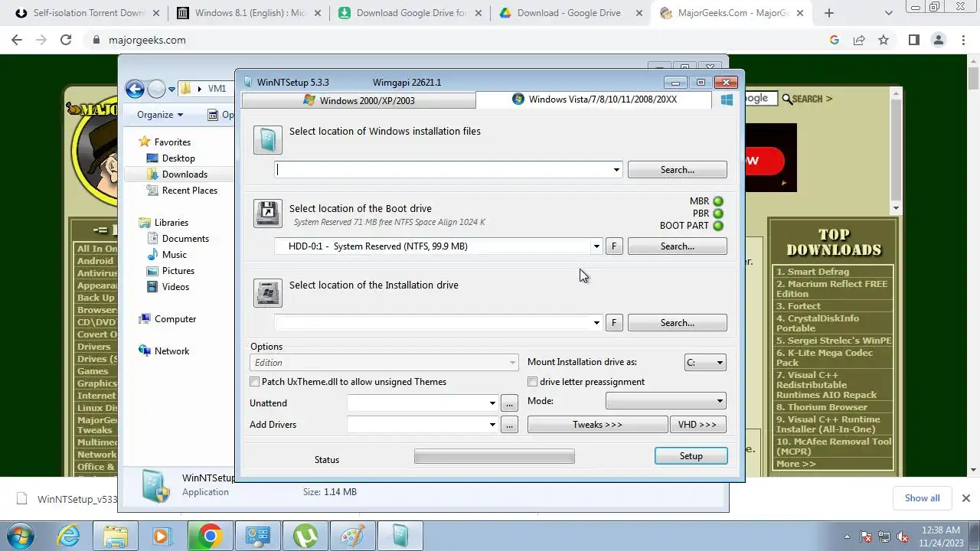The image size is (980, 551).
Task: Click Search for Windows installation files
Action: pyautogui.click(x=677, y=170)
